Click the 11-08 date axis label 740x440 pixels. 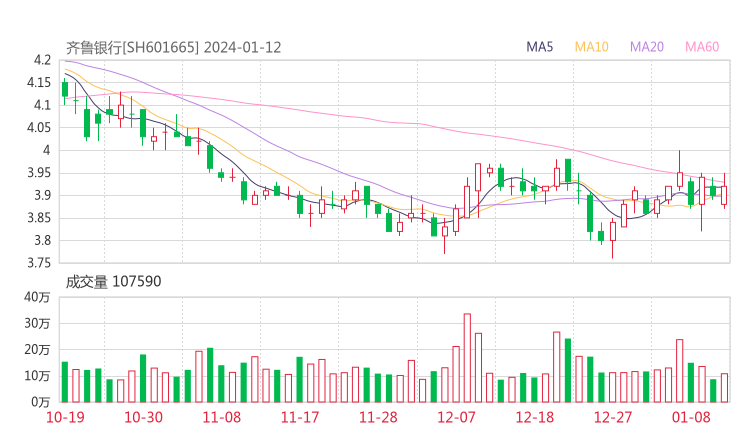[221, 417]
